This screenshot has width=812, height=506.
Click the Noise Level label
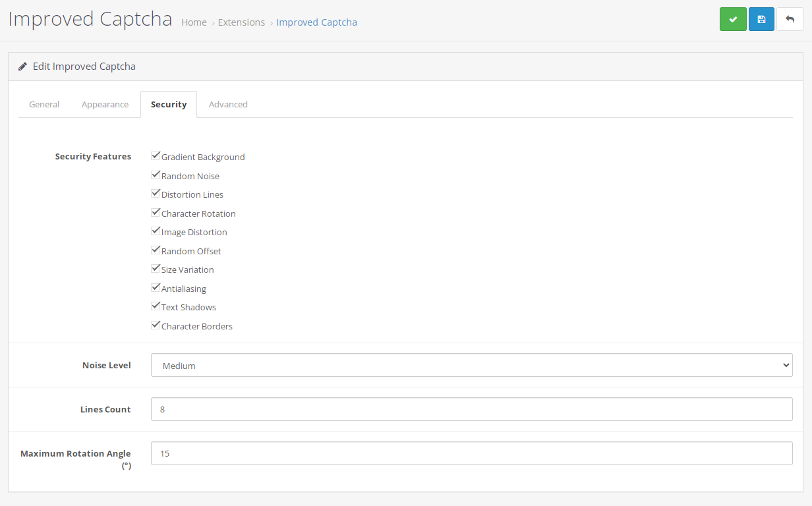tap(107, 365)
